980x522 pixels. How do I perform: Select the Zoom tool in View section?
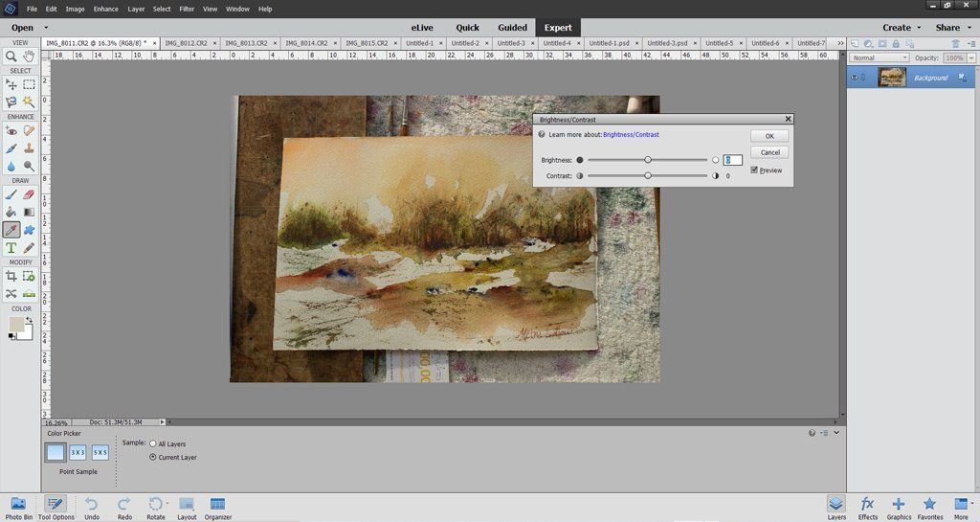pyautogui.click(x=11, y=57)
